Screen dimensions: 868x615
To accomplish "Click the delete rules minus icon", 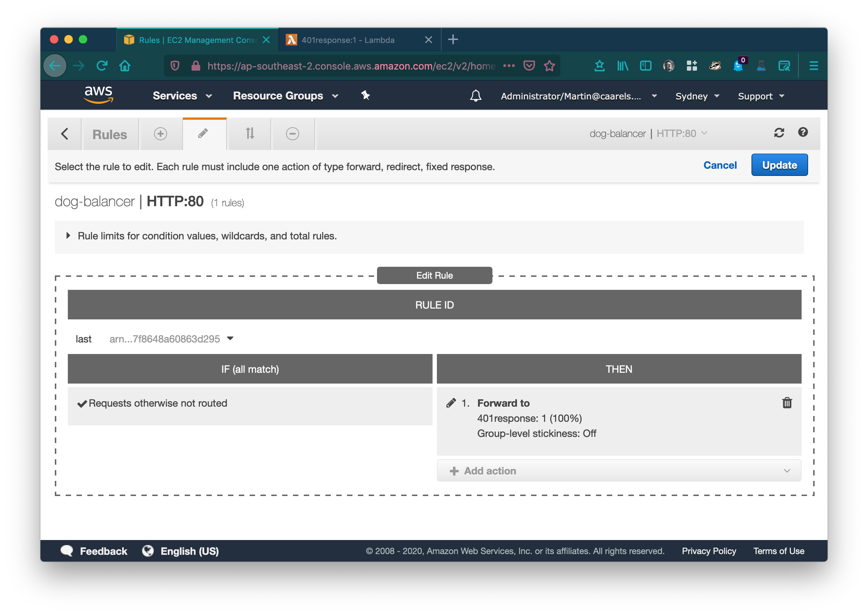I will 293,134.
